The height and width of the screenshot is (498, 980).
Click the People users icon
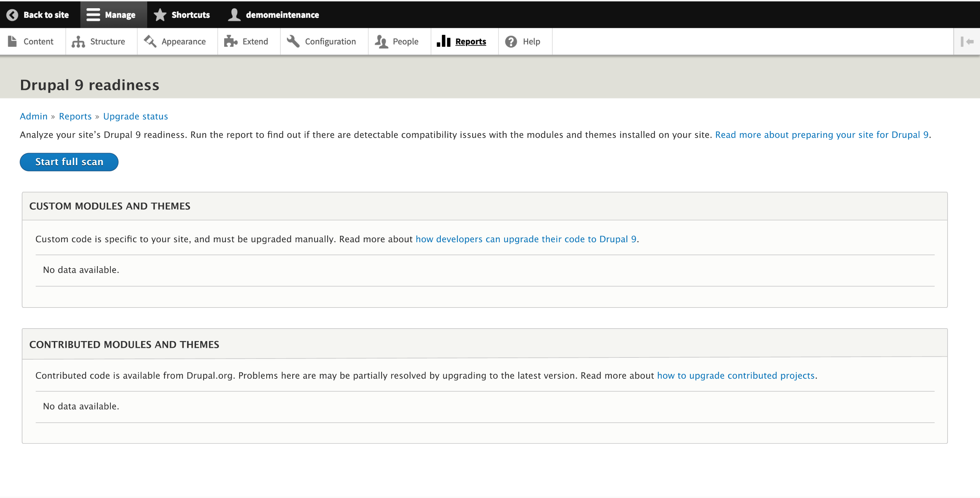pyautogui.click(x=381, y=41)
